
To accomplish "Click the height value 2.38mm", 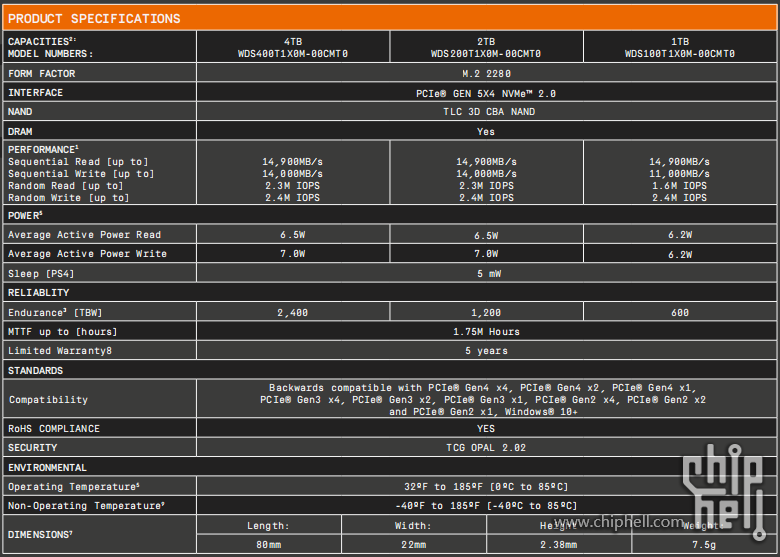I will (559, 545).
